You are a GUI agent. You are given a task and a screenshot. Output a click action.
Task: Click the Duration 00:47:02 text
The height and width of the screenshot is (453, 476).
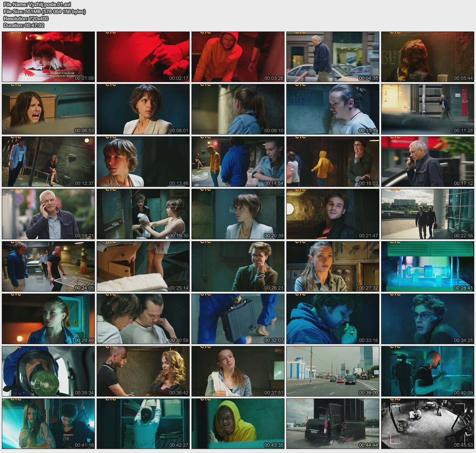tap(34, 25)
